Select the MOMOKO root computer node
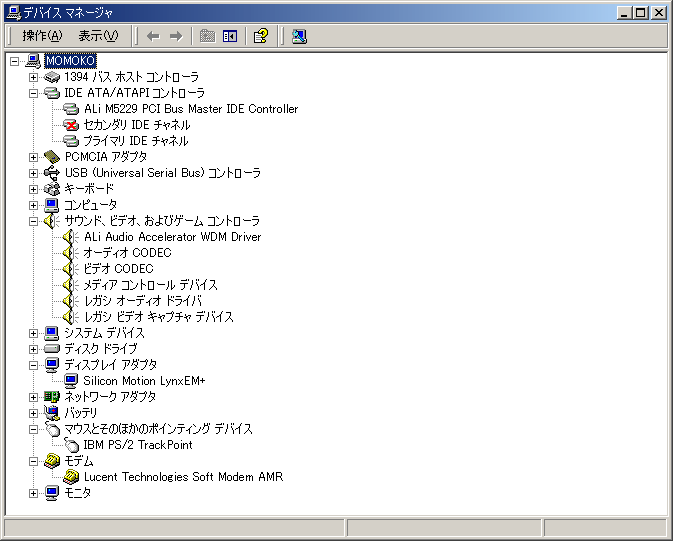673x541 pixels. (70, 61)
